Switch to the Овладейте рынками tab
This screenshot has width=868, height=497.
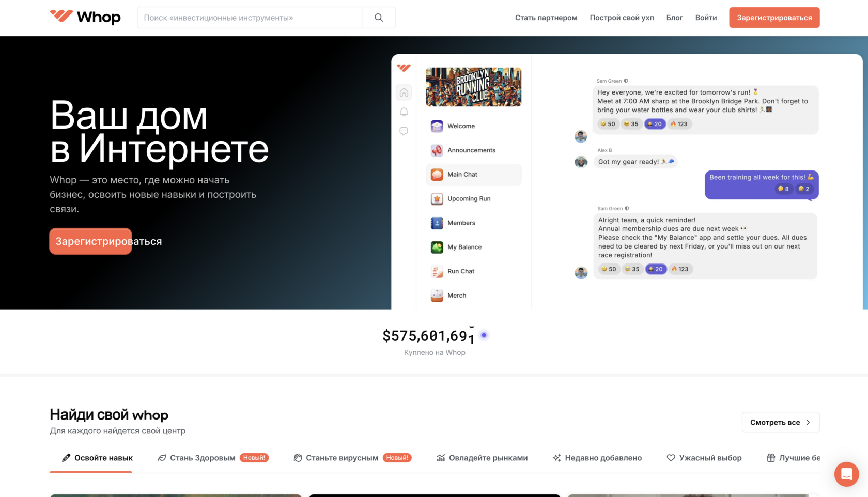pos(482,458)
